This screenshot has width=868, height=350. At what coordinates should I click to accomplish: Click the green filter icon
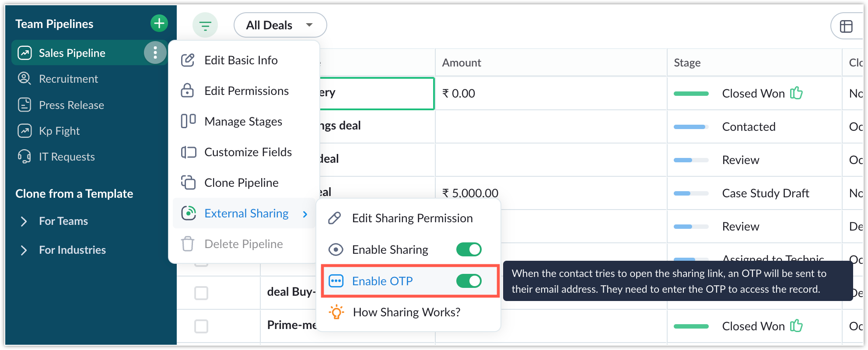point(205,25)
